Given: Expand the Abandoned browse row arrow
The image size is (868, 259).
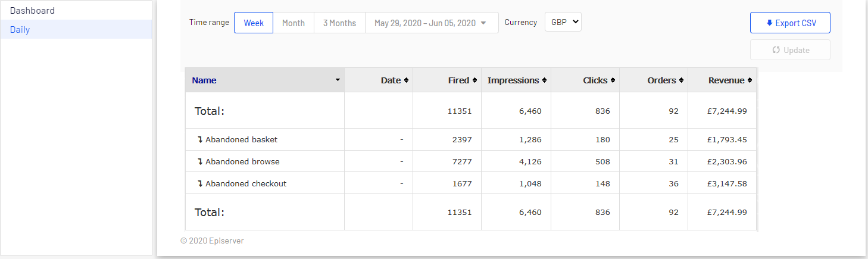Looking at the screenshot, I should 200,162.
